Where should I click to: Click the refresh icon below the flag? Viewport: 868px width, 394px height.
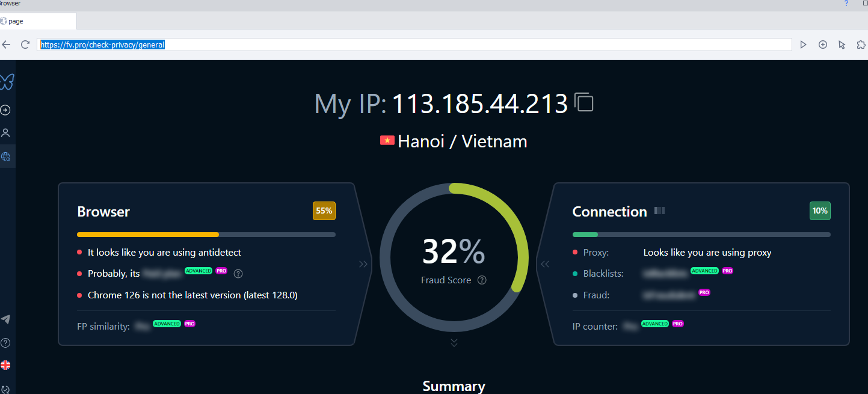pos(5,389)
